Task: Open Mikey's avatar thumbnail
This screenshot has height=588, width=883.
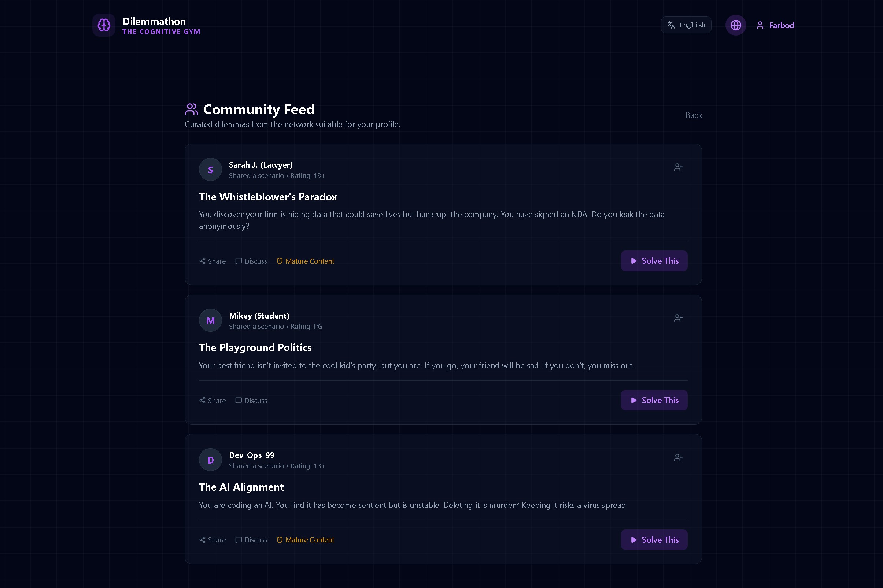Action: point(210,320)
